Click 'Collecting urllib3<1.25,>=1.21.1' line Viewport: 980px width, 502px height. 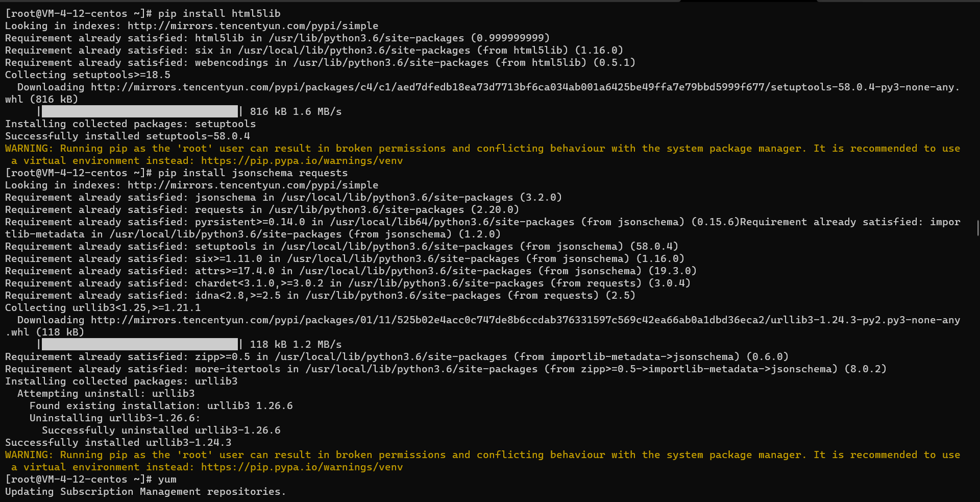click(103, 308)
